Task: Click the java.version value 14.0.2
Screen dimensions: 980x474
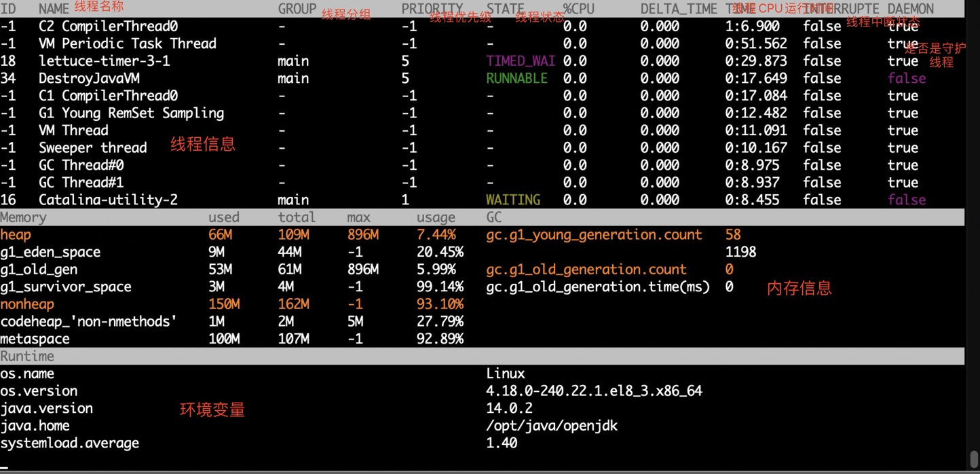Action: 509,409
